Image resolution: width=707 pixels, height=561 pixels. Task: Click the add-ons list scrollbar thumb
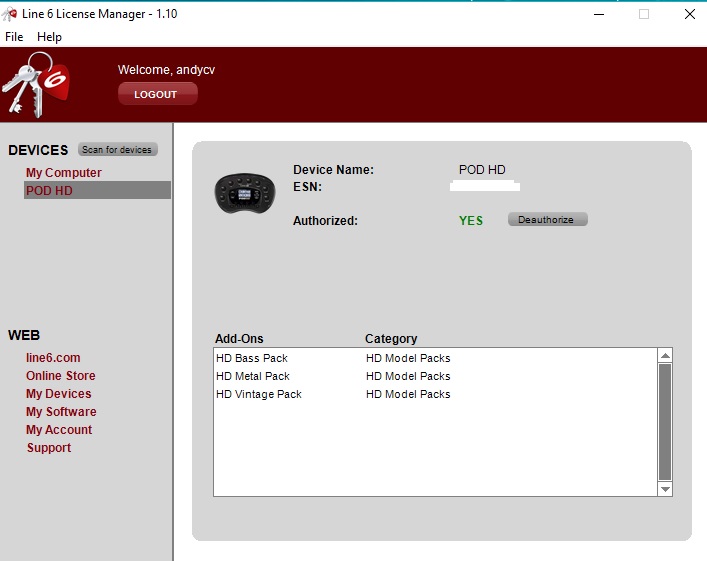tap(665, 422)
